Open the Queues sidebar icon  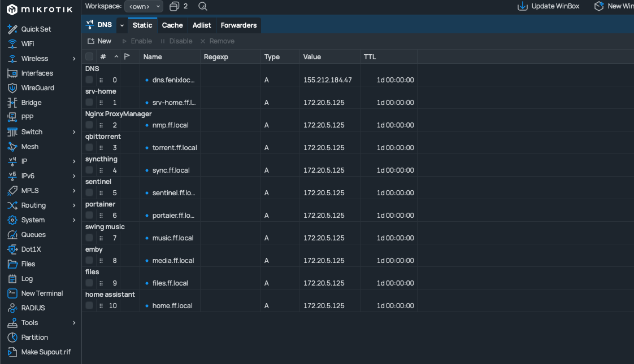tap(12, 235)
